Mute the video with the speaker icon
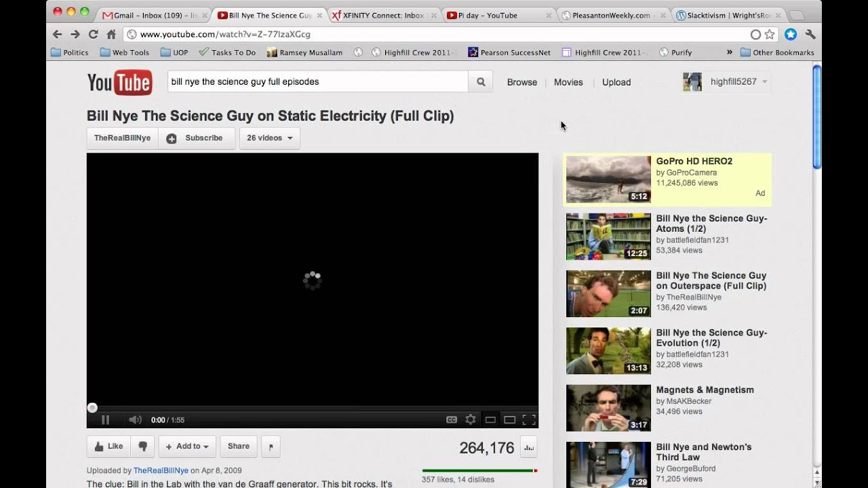Image resolution: width=868 pixels, height=488 pixels. 135,420
